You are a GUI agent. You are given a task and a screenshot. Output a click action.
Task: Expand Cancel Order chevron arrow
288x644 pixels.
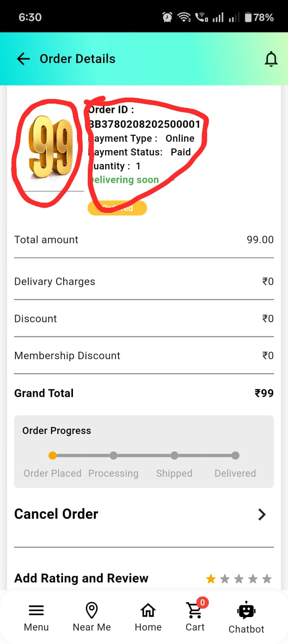point(262,514)
